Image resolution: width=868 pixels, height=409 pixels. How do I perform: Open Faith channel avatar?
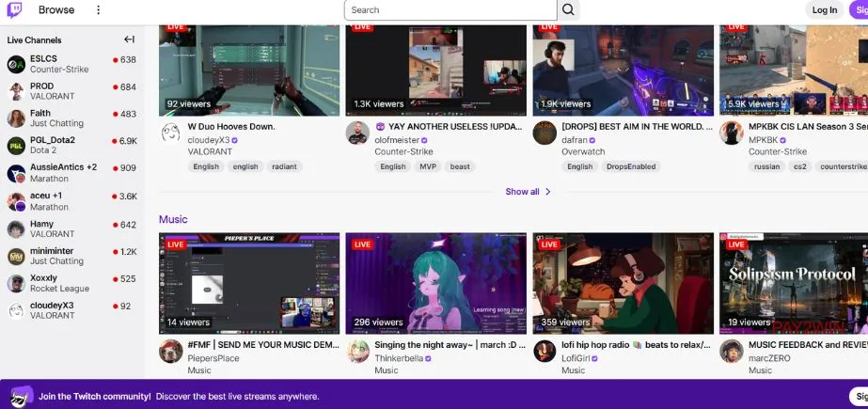pos(16,118)
